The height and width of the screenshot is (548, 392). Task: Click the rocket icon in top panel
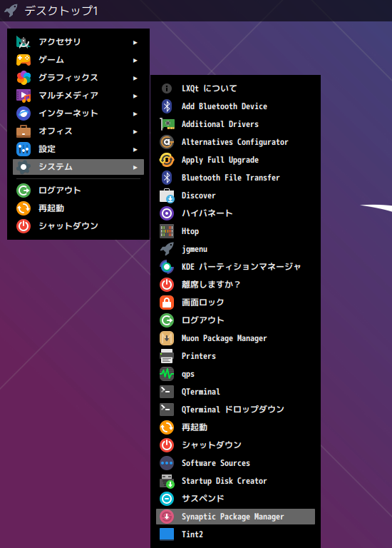pos(11,10)
